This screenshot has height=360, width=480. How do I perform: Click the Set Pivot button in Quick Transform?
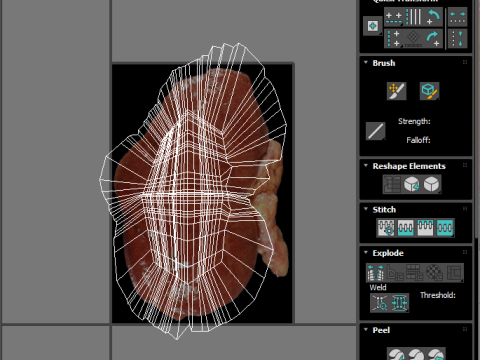click(373, 26)
